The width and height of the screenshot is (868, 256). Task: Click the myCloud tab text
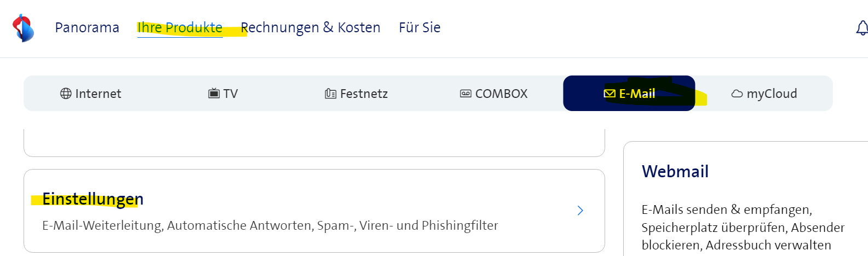(x=772, y=94)
